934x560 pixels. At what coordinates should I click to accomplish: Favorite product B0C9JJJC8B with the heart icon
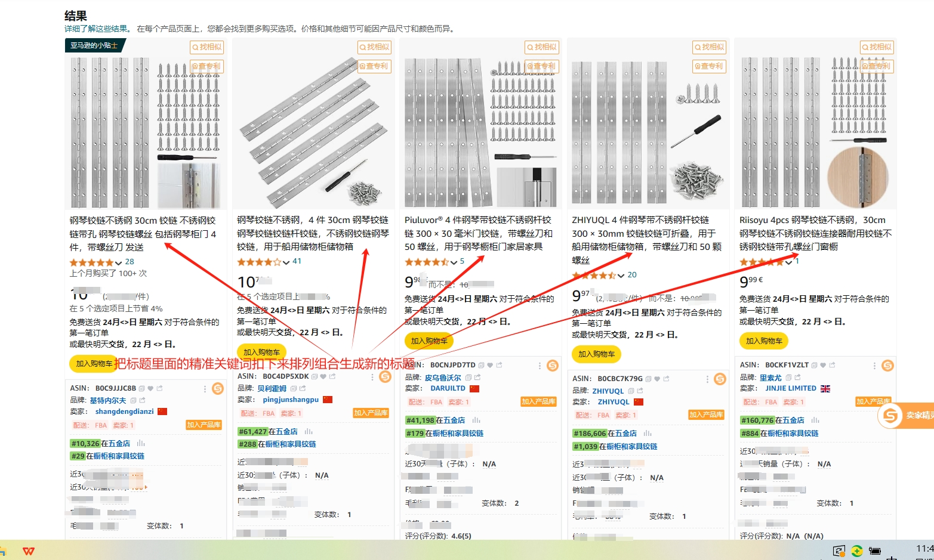click(151, 388)
